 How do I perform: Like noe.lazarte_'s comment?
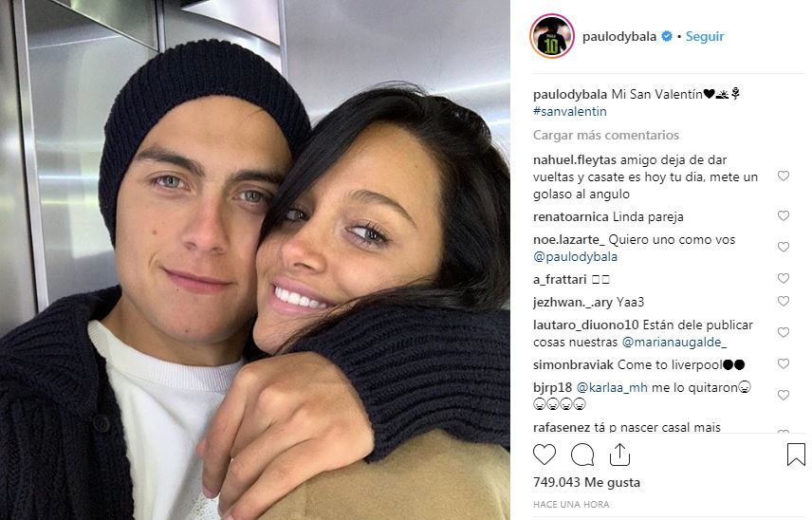[784, 247]
